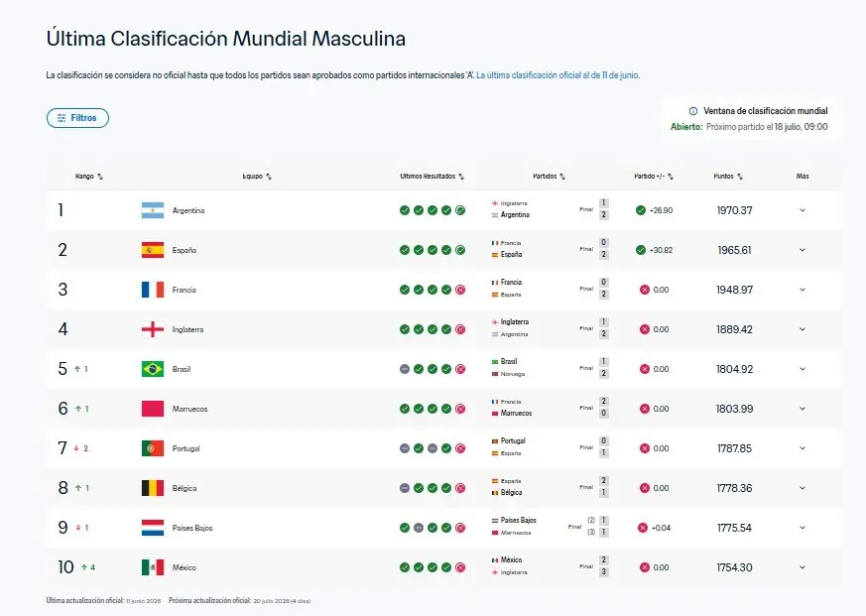Viewport: 866px width, 616px height.
Task: Click the España flag icon
Action: 153,250
